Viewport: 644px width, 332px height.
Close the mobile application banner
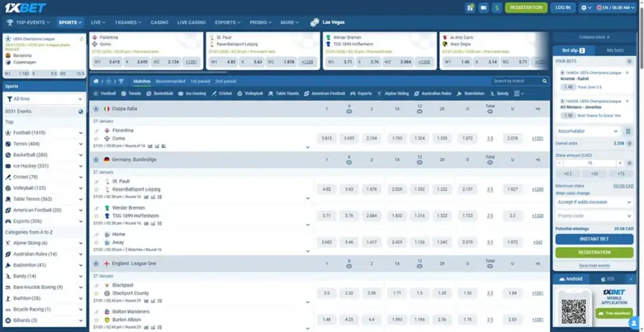[631, 279]
